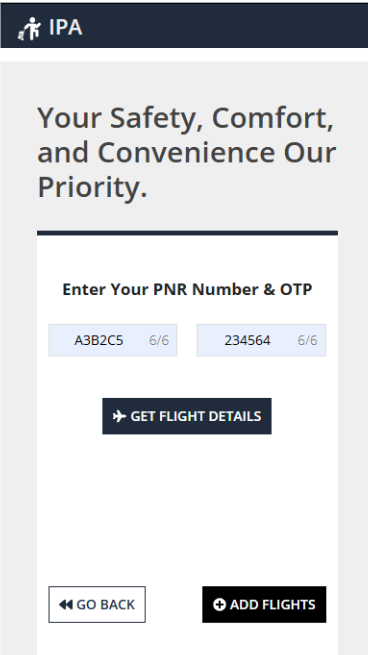Select the IPA brand name text in header

coord(66,28)
